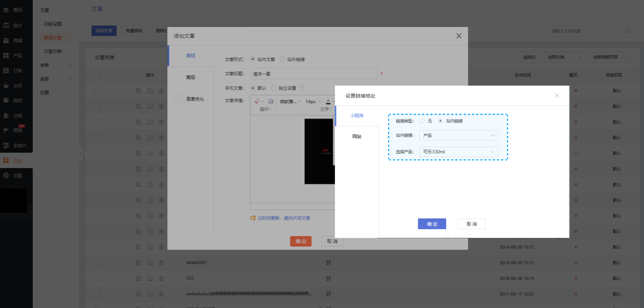Tick the checkbox for the CCC row
Image resolution: width=644 pixels, height=308 pixels.
[97, 278]
